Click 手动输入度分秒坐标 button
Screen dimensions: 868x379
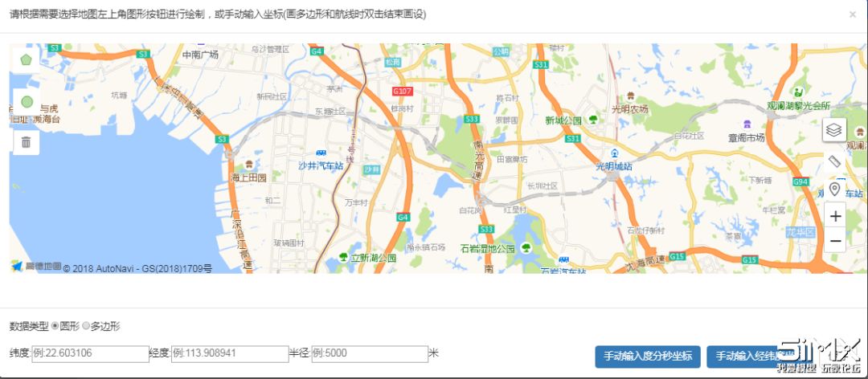tap(648, 357)
